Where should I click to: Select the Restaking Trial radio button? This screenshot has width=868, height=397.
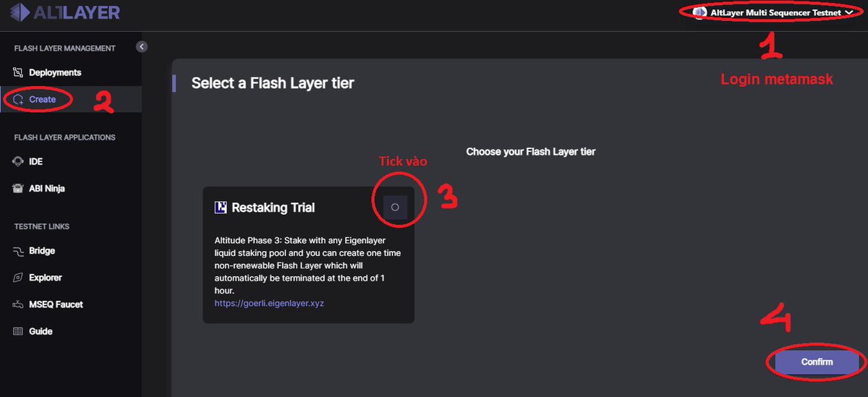pos(395,207)
